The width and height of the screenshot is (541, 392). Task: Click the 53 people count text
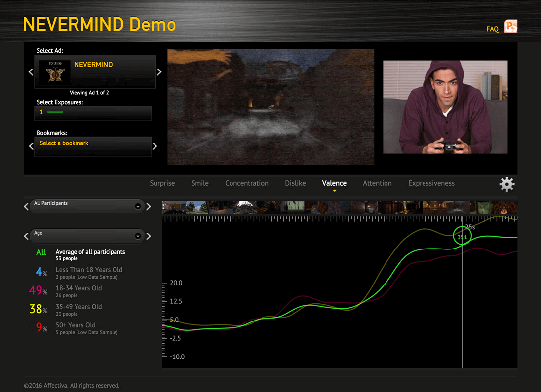pyautogui.click(x=67, y=258)
